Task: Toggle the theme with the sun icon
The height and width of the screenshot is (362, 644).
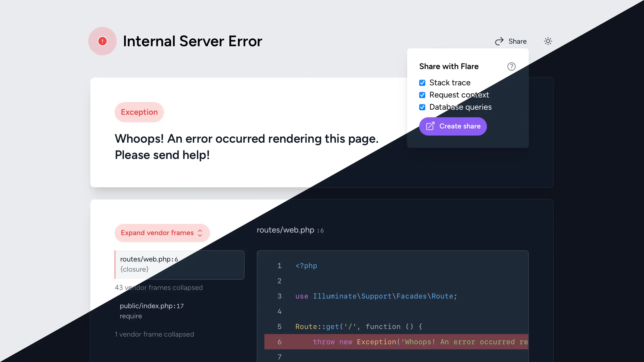Action: [x=548, y=41]
